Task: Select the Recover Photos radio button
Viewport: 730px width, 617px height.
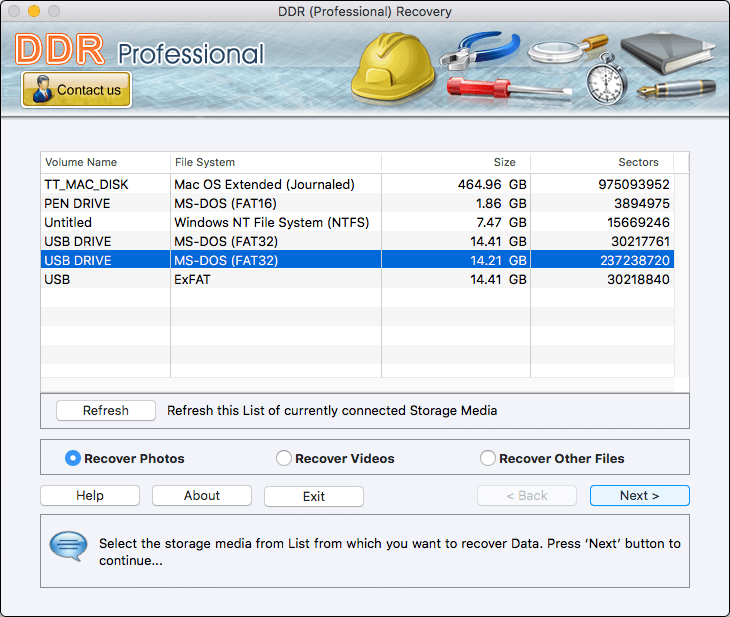Action: (x=73, y=458)
